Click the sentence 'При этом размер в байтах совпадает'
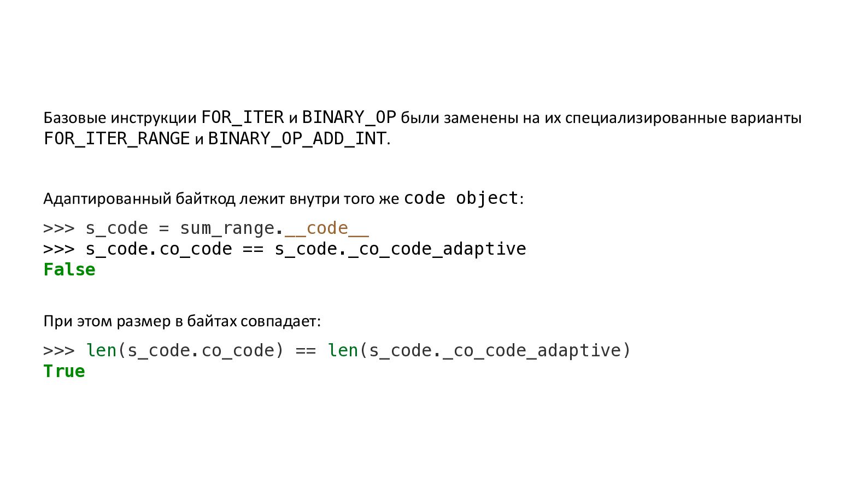868x488 pixels. 181,321
